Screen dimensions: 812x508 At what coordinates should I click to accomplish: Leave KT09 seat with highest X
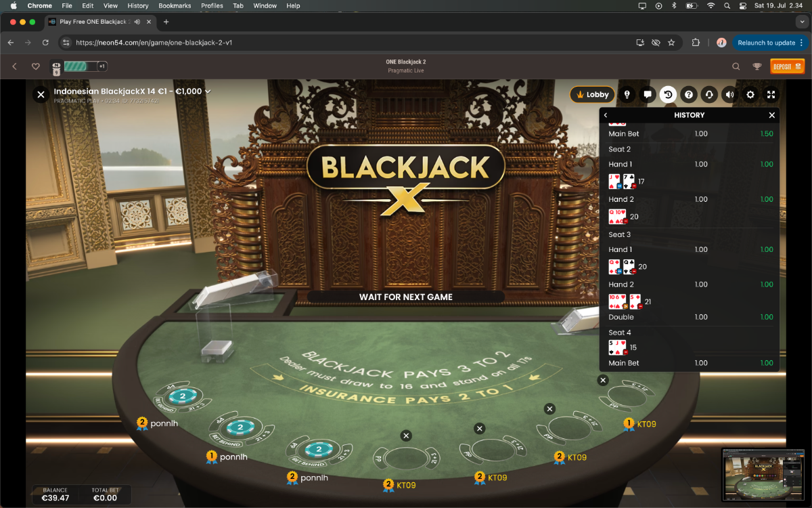(x=603, y=381)
